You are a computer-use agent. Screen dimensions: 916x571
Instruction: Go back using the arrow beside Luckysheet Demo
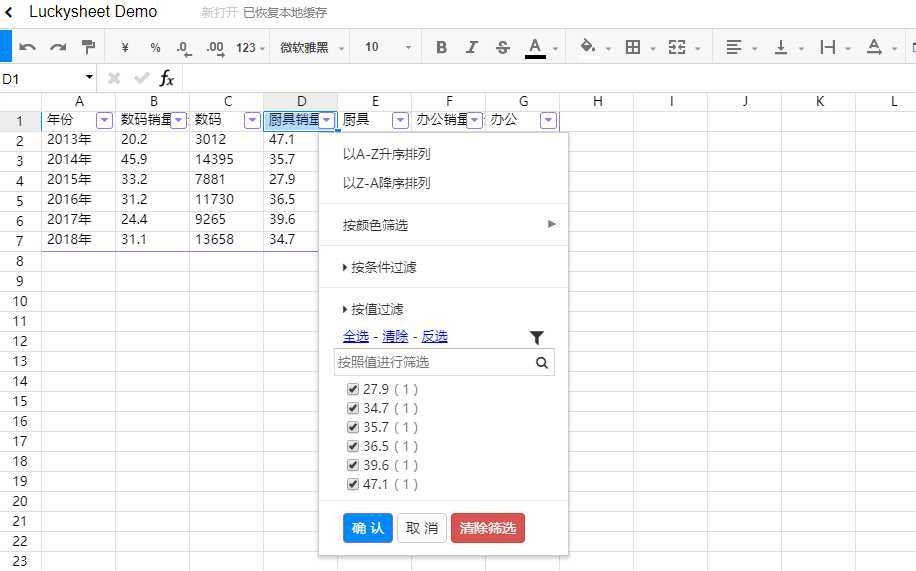point(9,12)
